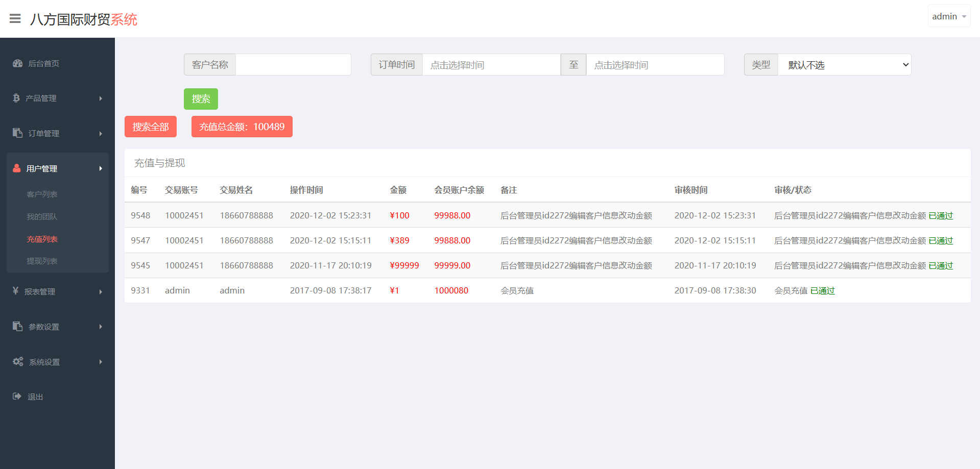Click the 充值与提现 panel heading
The width and height of the screenshot is (980, 469).
point(159,163)
